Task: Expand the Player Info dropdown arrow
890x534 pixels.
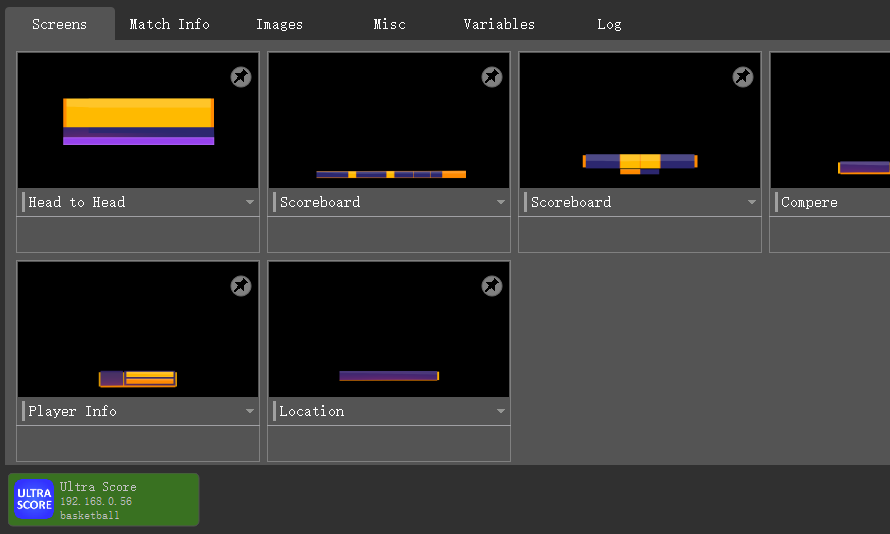Action: [250, 412]
